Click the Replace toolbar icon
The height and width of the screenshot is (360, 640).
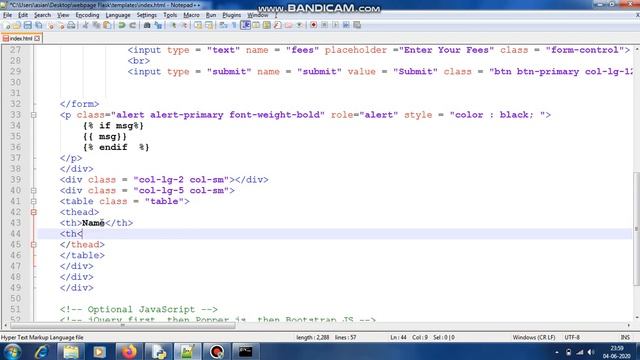158,25
